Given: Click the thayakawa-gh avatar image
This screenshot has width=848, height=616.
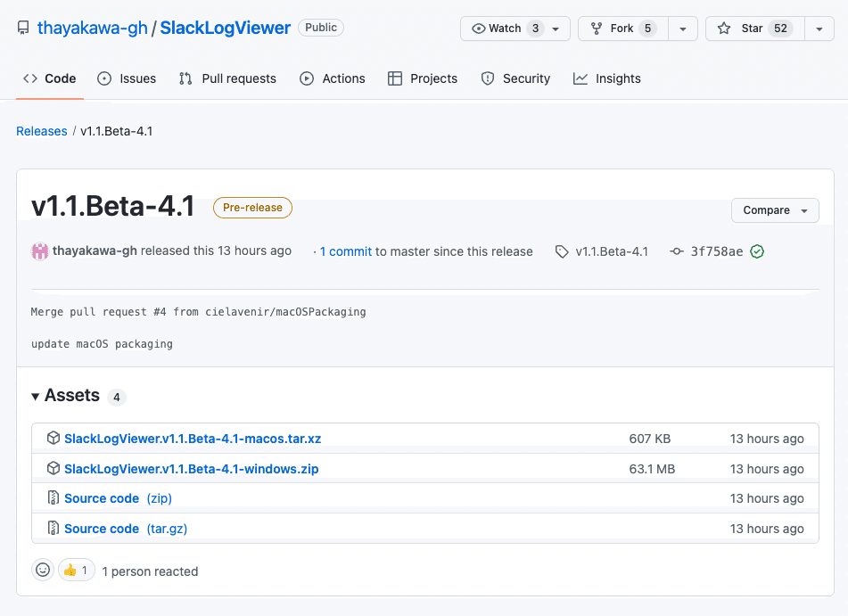Looking at the screenshot, I should click(x=40, y=251).
